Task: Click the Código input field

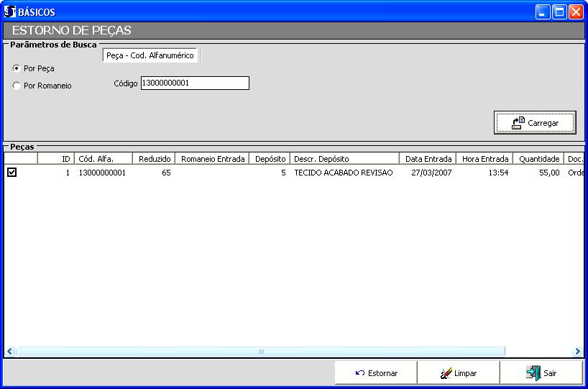Action: tap(194, 83)
